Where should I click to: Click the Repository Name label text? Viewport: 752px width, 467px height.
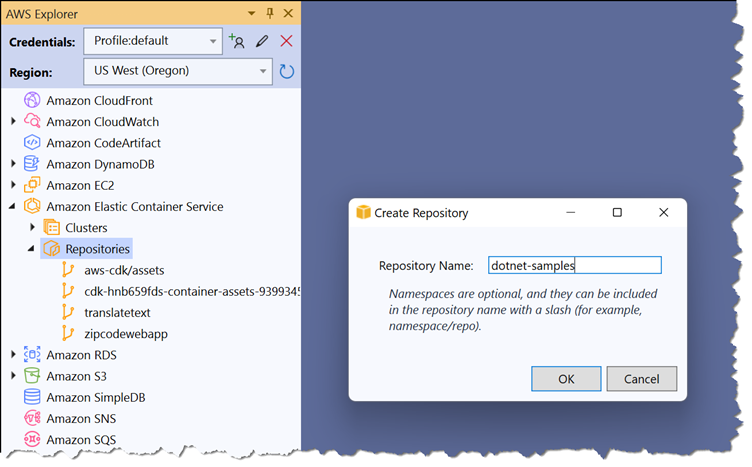point(426,266)
